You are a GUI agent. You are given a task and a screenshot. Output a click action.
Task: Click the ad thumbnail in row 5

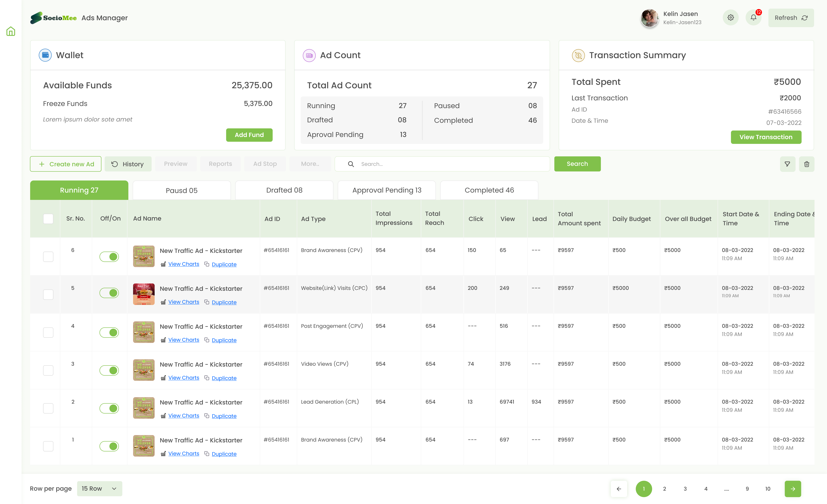tap(144, 294)
